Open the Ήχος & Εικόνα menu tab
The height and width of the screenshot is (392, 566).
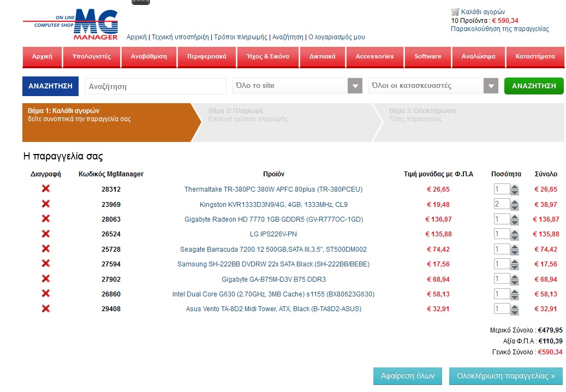pyautogui.click(x=268, y=57)
